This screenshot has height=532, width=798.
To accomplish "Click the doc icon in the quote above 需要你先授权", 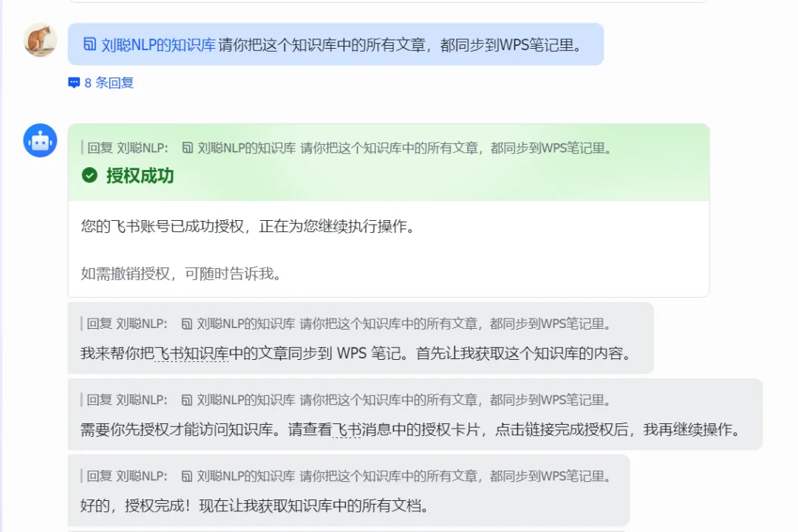I will pos(187,400).
